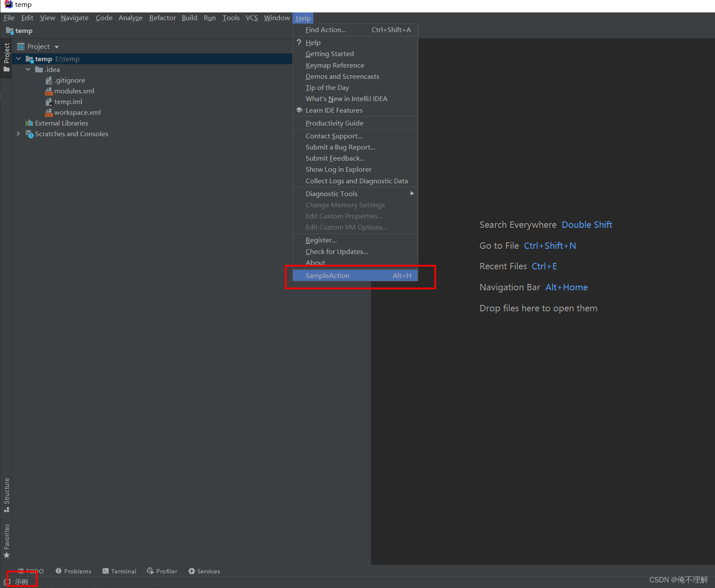
Task: Select Find Action from Help menu
Action: tap(355, 30)
